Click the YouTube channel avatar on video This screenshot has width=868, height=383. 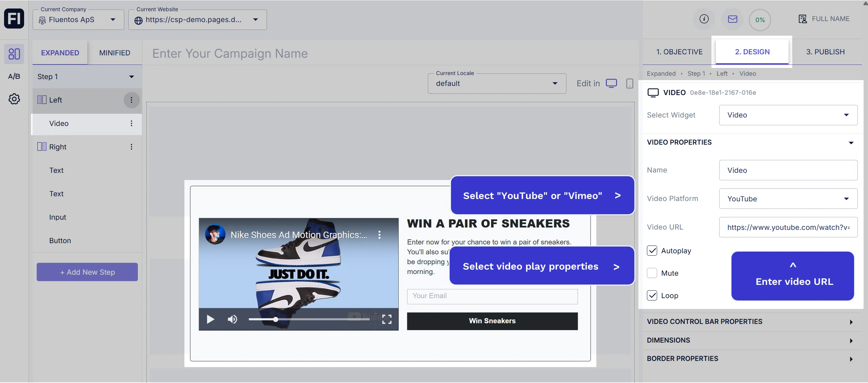click(x=215, y=234)
